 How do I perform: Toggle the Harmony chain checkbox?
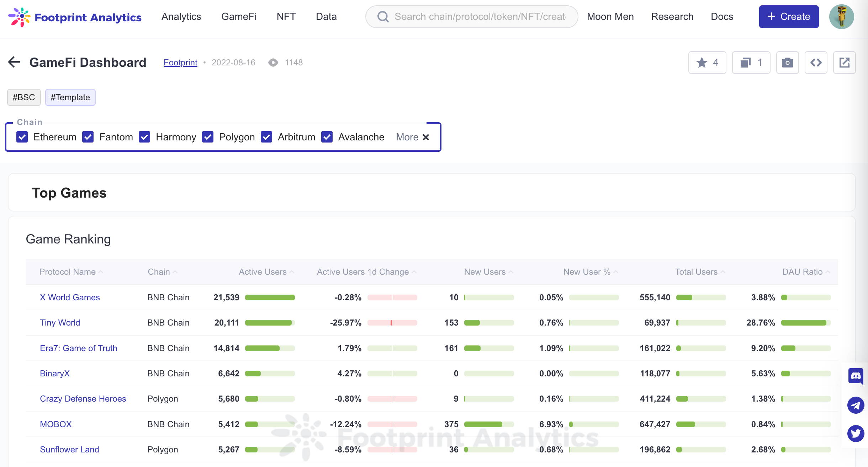tap(144, 137)
